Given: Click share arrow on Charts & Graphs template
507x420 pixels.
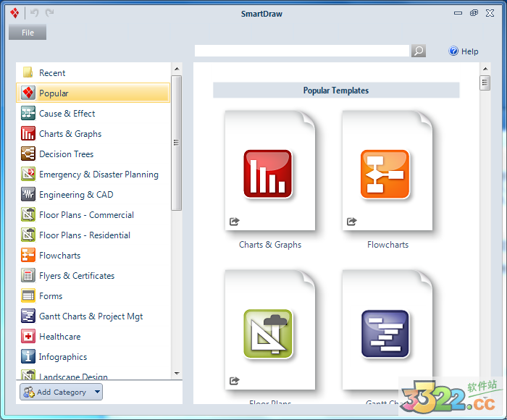Looking at the screenshot, I should coord(235,222).
